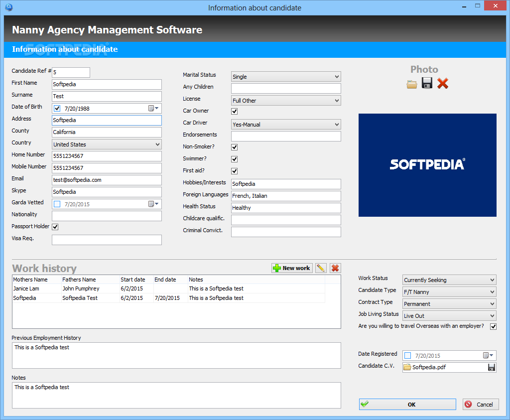This screenshot has height=420, width=510.
Task: Click the Foreign Languages field
Action: pyautogui.click(x=286, y=196)
